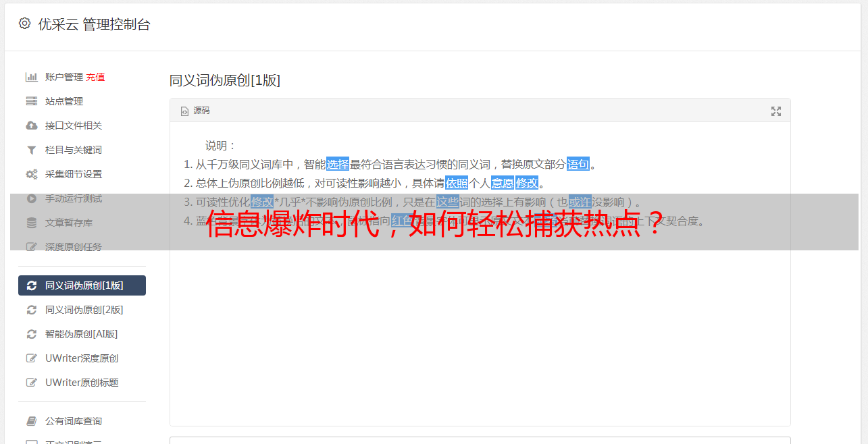Click the 源码 source code button
The image size is (868, 444).
pyautogui.click(x=195, y=111)
